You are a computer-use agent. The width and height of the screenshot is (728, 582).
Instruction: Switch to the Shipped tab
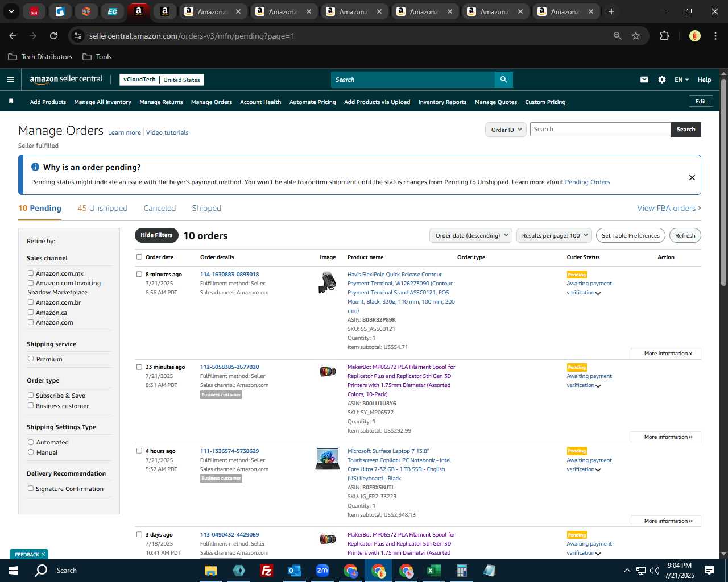[206, 208]
